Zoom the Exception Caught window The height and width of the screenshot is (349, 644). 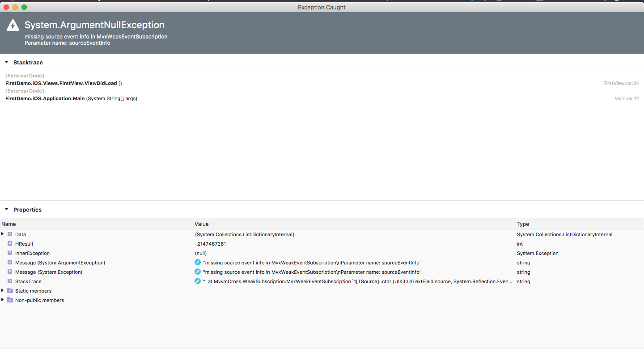(x=24, y=7)
